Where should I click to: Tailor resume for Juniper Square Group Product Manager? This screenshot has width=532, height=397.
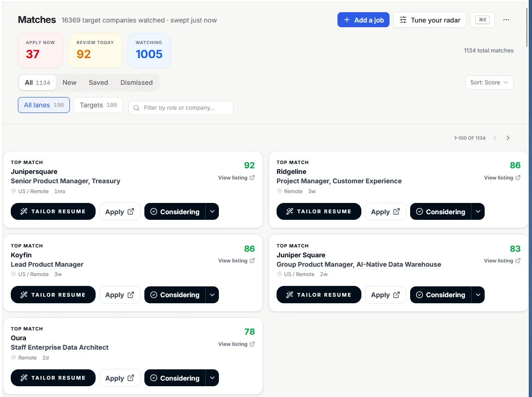point(319,294)
